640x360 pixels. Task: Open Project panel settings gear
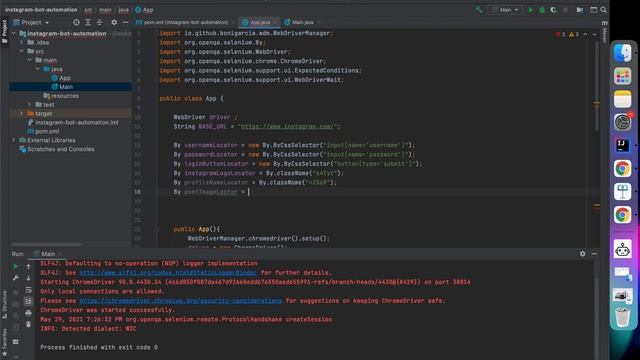tap(114, 22)
